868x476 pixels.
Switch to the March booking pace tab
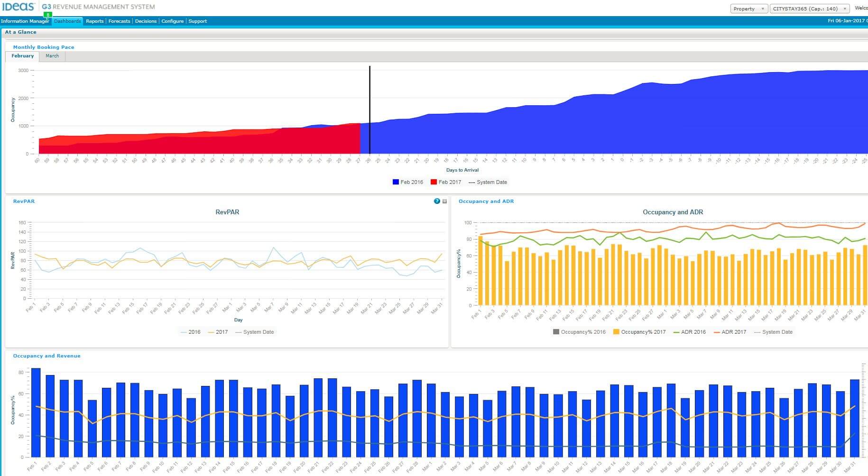click(x=52, y=56)
